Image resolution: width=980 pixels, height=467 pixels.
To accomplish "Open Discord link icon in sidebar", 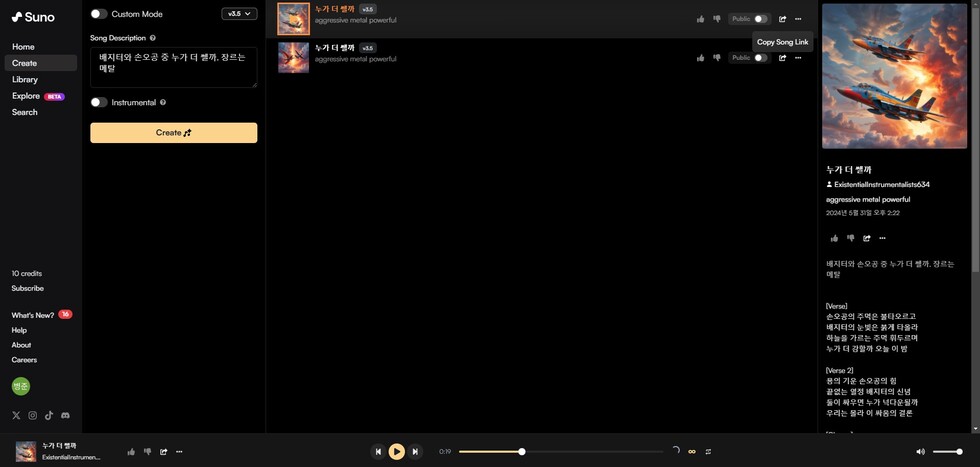I will (65, 415).
